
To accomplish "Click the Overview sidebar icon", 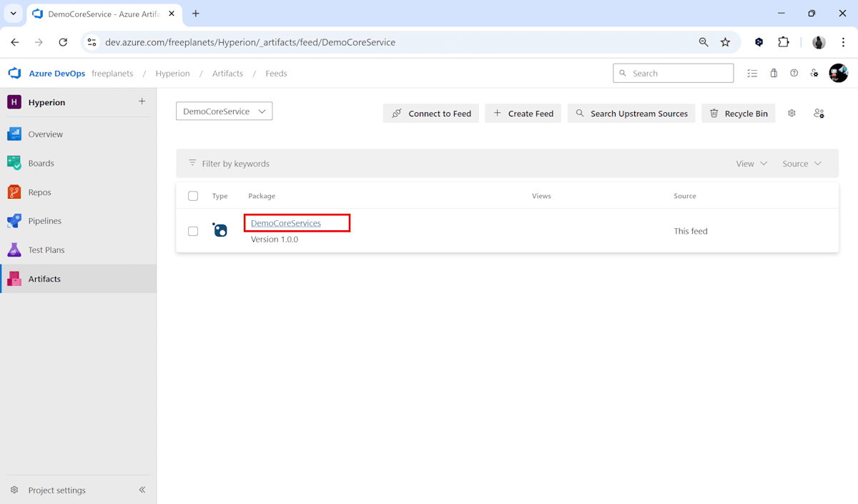I will [x=14, y=134].
